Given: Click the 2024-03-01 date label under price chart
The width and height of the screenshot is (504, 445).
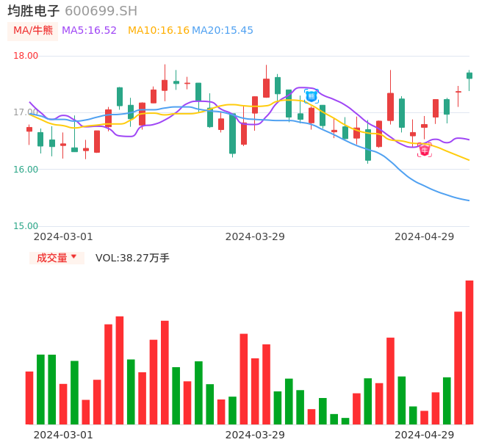Looking at the screenshot, I should point(63,236).
